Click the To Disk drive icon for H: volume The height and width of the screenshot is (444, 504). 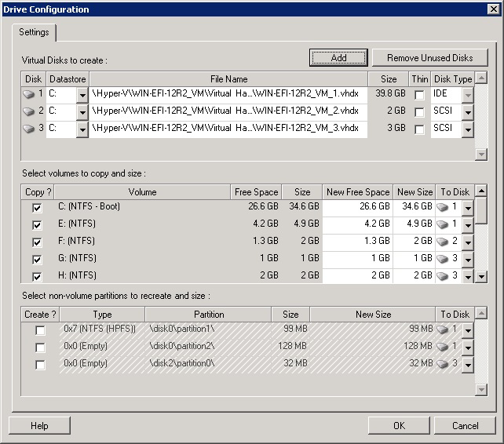click(x=444, y=276)
